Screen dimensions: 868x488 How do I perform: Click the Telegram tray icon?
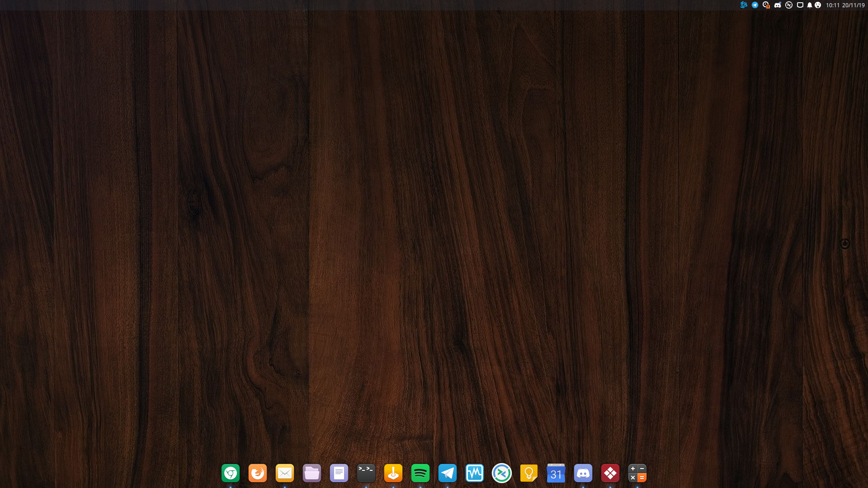[755, 5]
